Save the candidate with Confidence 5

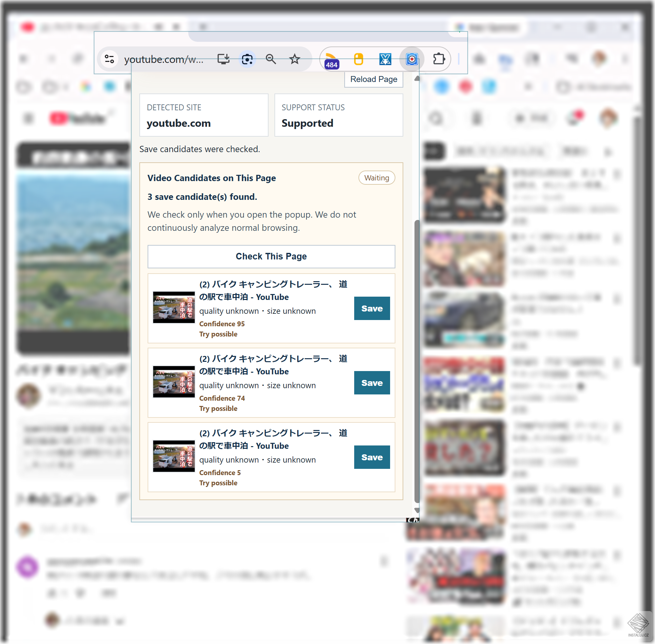(x=372, y=457)
